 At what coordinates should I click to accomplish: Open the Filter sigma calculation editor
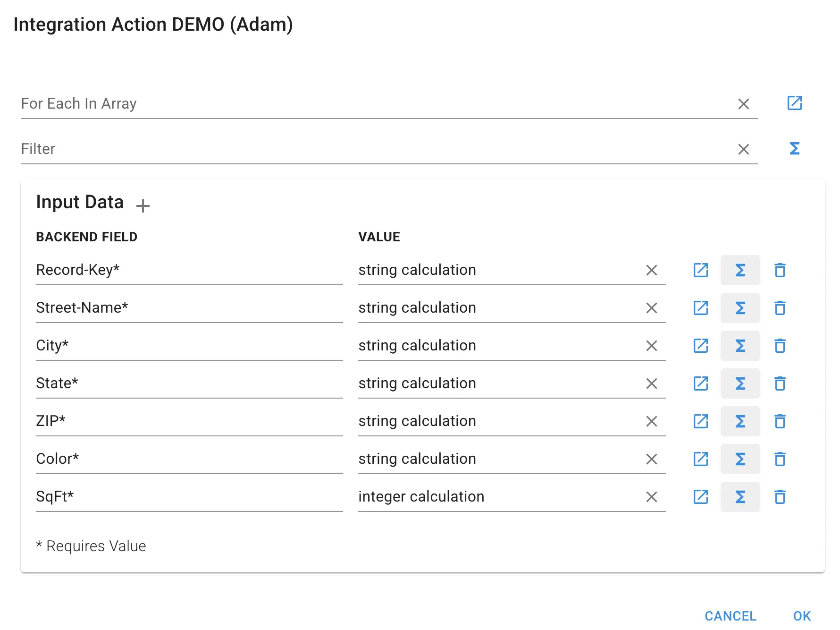(794, 148)
